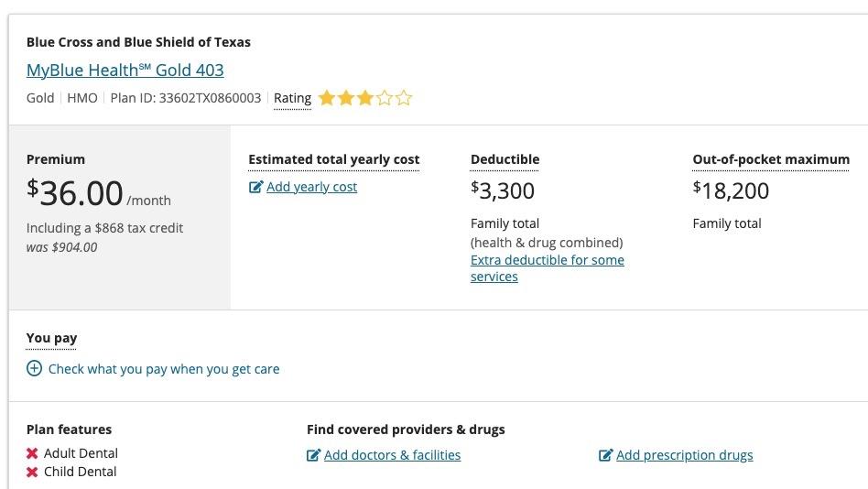Click Add prescription drugs link

tap(684, 455)
